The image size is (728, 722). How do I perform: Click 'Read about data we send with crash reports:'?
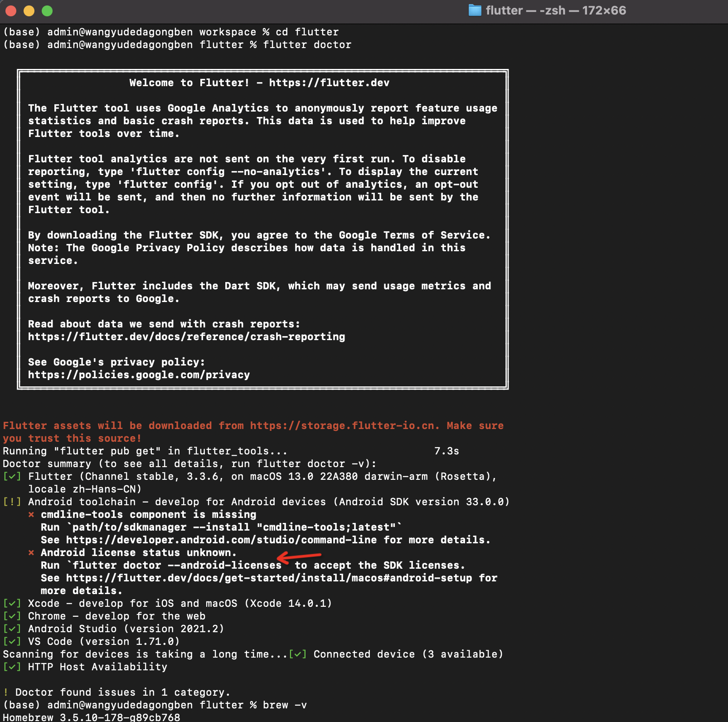(x=164, y=324)
